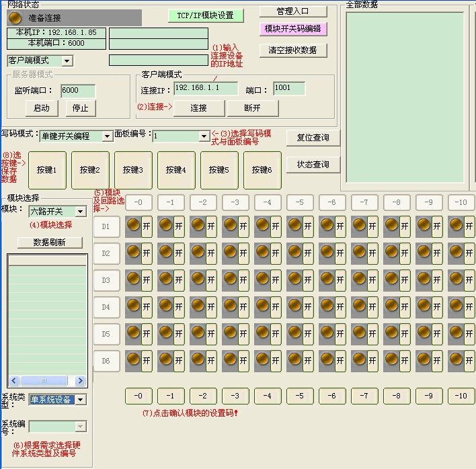Image resolution: width=476 pixels, height=469 pixels.
Task: Click the 连接 connect button
Action: (199, 108)
